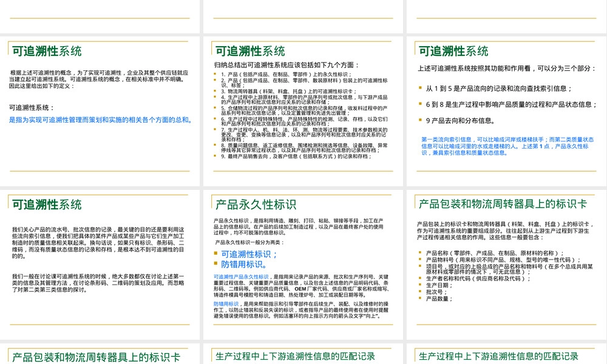This screenshot has width=607, height=364.
Task: Select the slide dividing the system into 三个部分
Action: click(507, 111)
